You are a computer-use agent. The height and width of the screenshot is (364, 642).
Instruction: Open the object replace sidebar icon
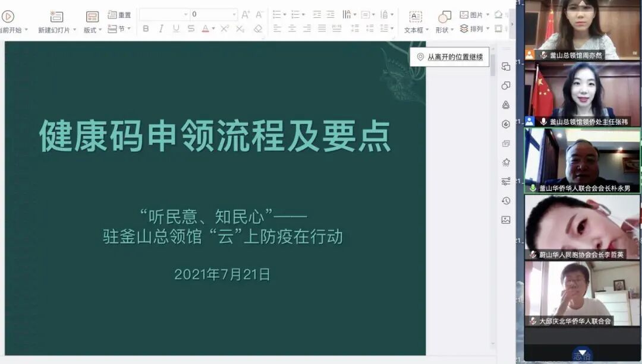pos(506,67)
